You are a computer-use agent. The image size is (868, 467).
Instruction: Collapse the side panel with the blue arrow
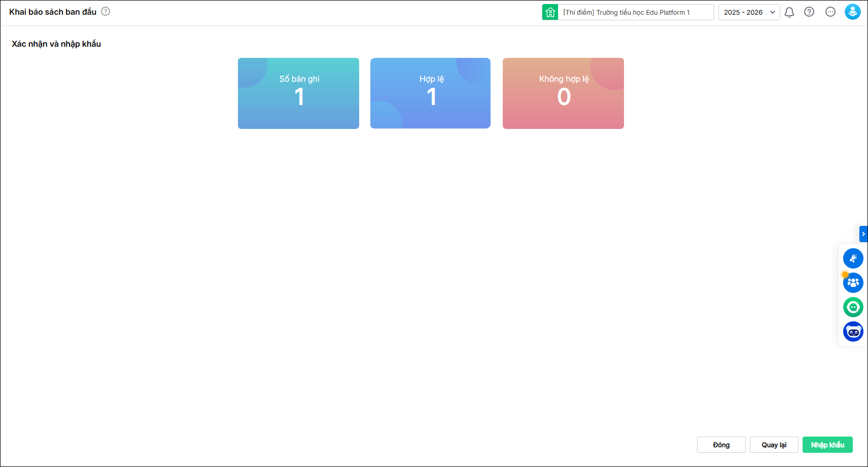(x=863, y=234)
